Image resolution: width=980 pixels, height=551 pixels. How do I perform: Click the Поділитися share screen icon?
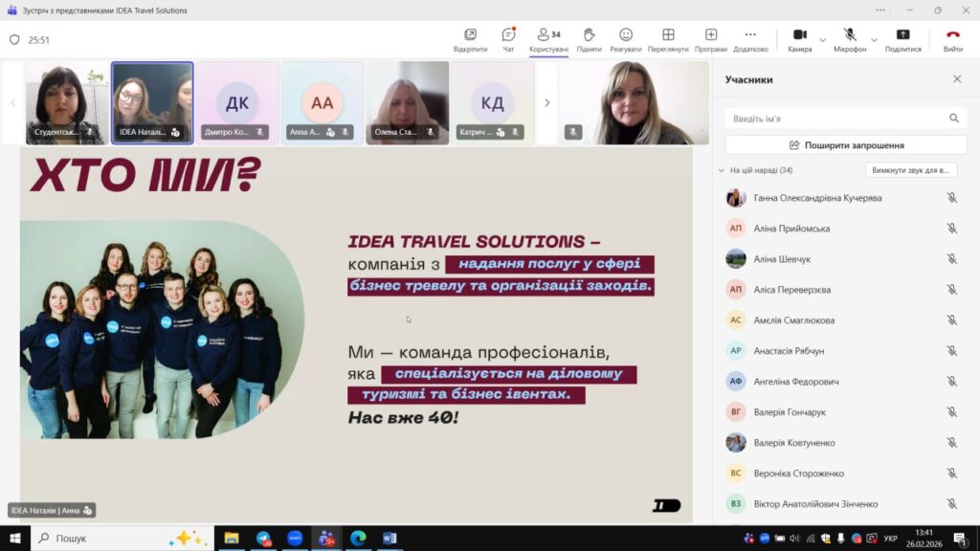[x=902, y=39]
